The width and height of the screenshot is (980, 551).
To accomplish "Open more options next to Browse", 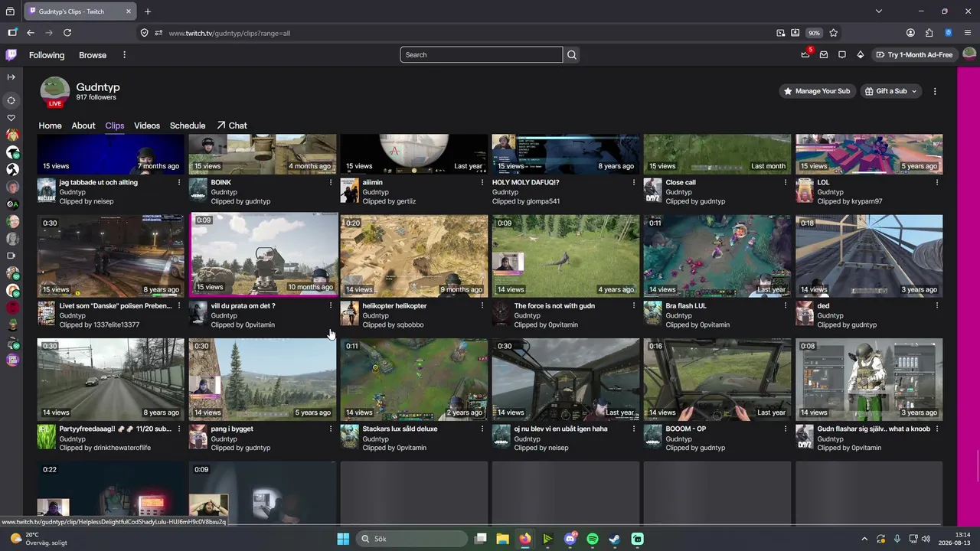I will 124,55.
